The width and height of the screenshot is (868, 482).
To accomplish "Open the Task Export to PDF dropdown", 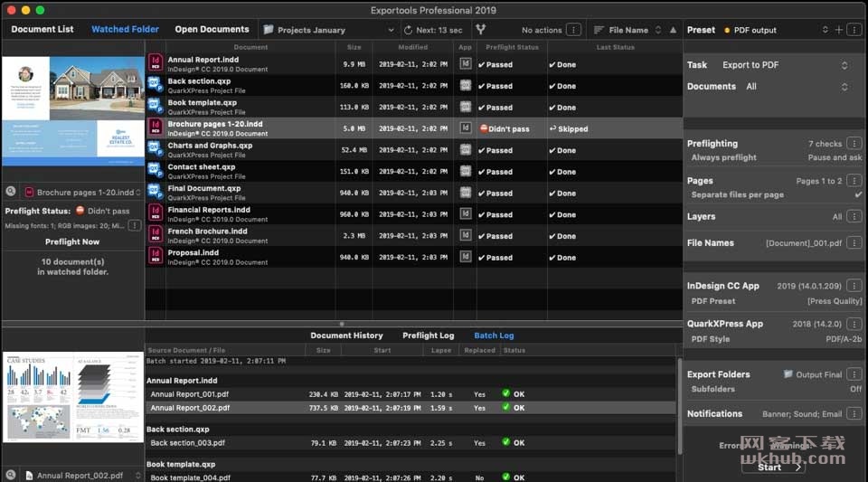I will click(x=785, y=65).
